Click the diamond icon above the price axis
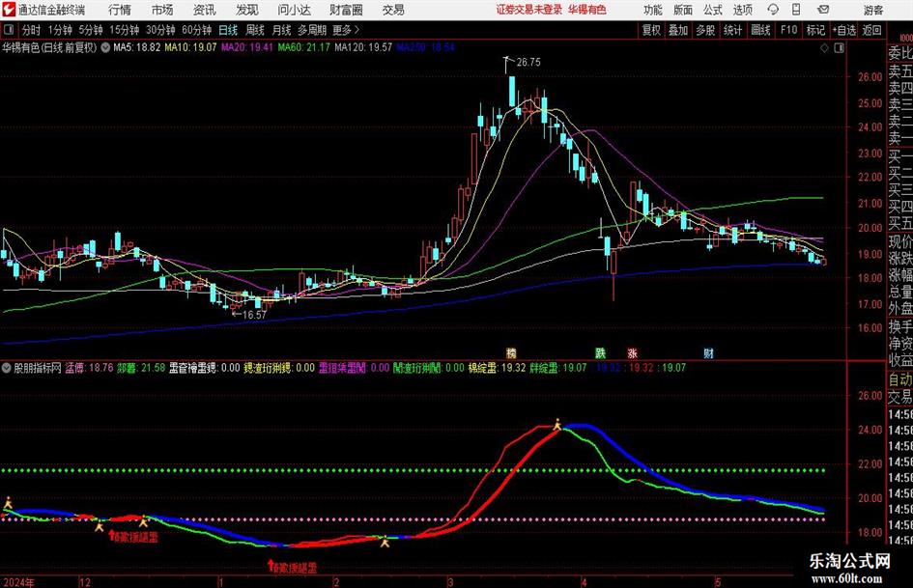Image resolution: width=913 pixels, height=588 pixels. pyautogui.click(x=824, y=48)
